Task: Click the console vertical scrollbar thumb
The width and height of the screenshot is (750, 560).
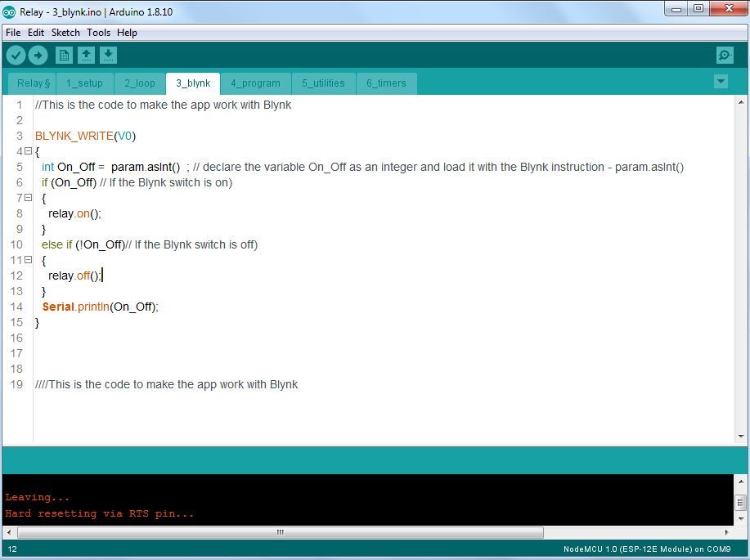Action: pyautogui.click(x=740, y=502)
